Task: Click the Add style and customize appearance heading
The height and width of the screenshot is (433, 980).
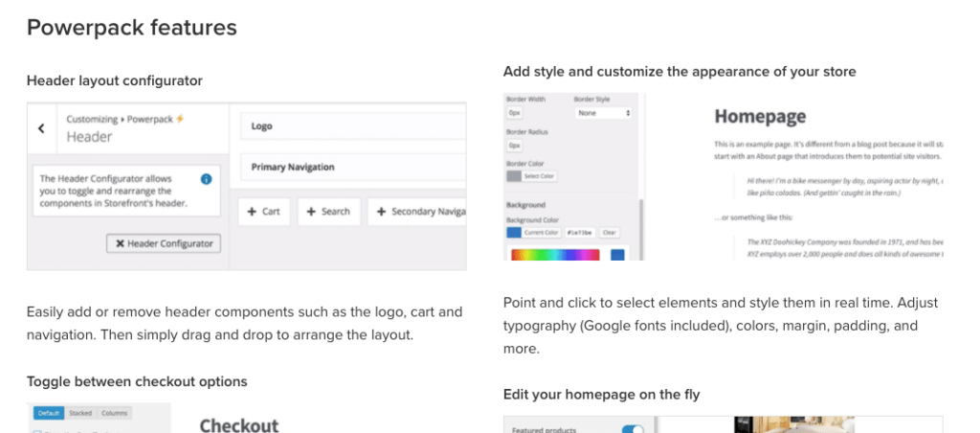Action: click(x=680, y=71)
